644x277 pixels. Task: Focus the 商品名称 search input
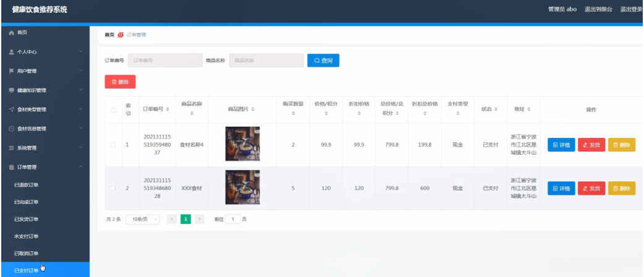266,61
